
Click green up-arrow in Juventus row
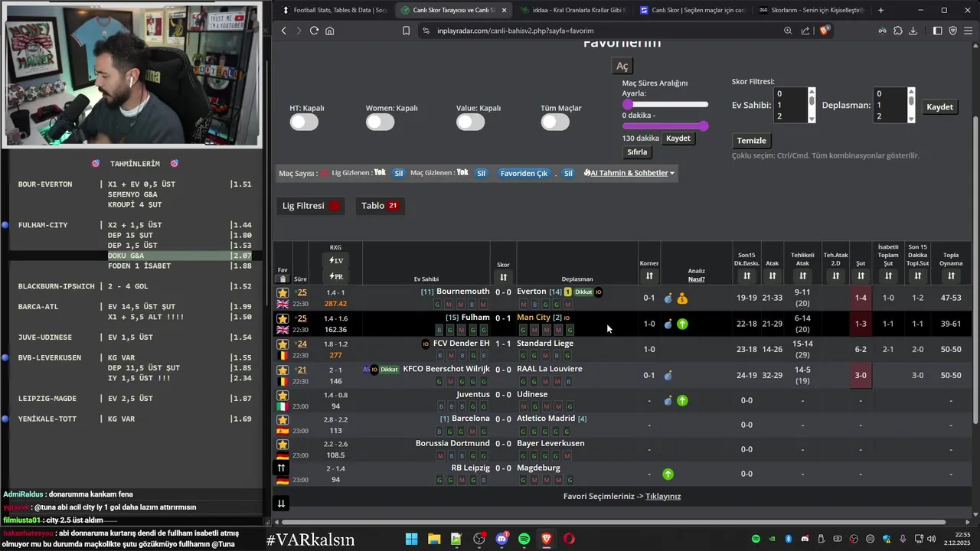682,401
